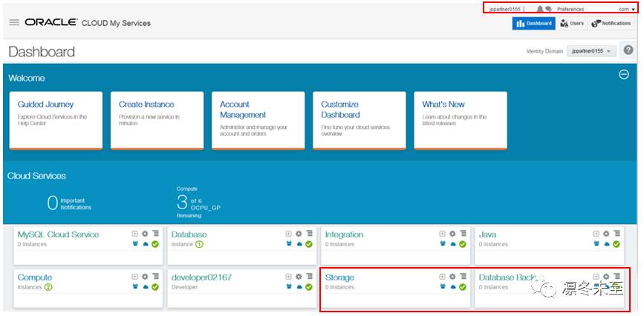Image resolution: width=644 pixels, height=316 pixels.
Task: Switch to the Users tab
Action: click(x=572, y=24)
